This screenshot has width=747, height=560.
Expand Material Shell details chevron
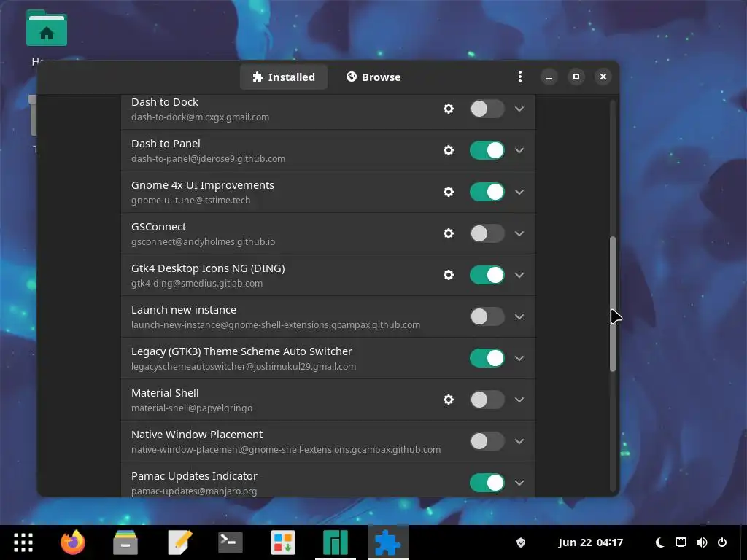click(519, 400)
